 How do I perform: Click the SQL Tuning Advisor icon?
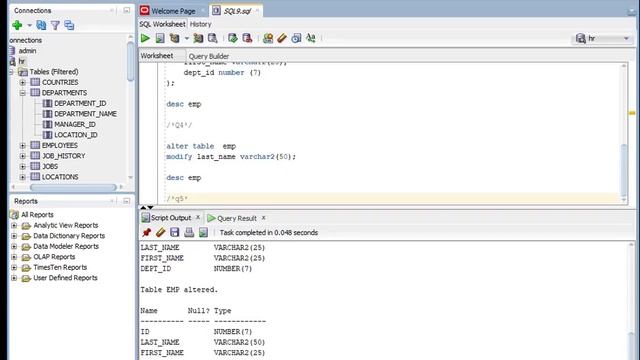pos(213,38)
